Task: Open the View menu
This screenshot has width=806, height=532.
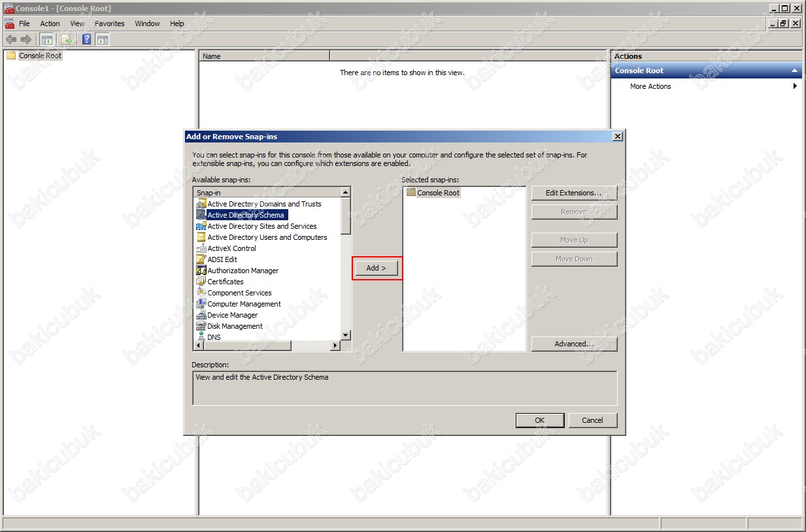Action: pos(77,24)
